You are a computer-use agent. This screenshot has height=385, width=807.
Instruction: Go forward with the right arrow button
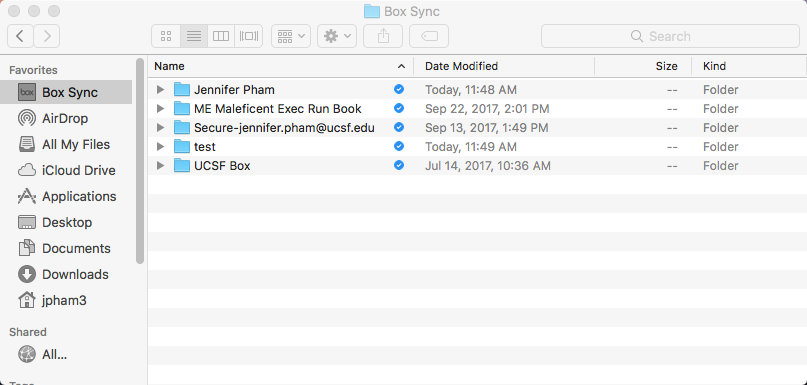point(47,36)
